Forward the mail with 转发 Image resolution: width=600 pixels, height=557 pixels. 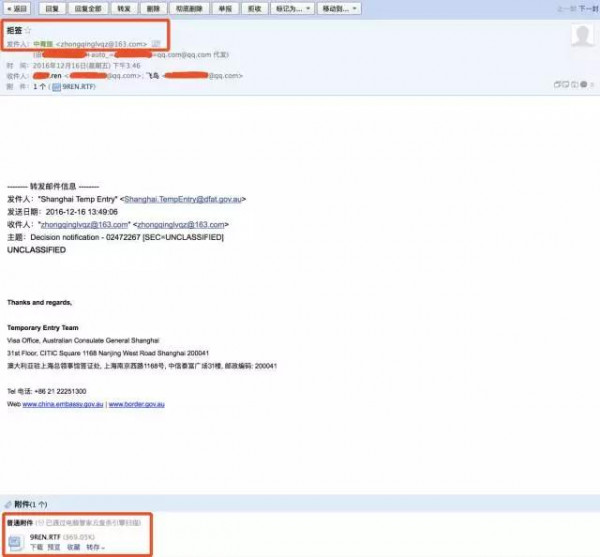click(124, 8)
